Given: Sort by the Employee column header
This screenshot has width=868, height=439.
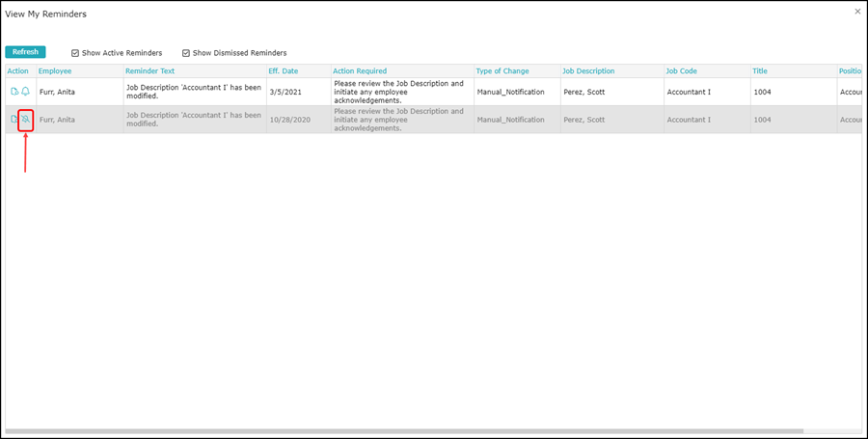Looking at the screenshot, I should [55, 71].
